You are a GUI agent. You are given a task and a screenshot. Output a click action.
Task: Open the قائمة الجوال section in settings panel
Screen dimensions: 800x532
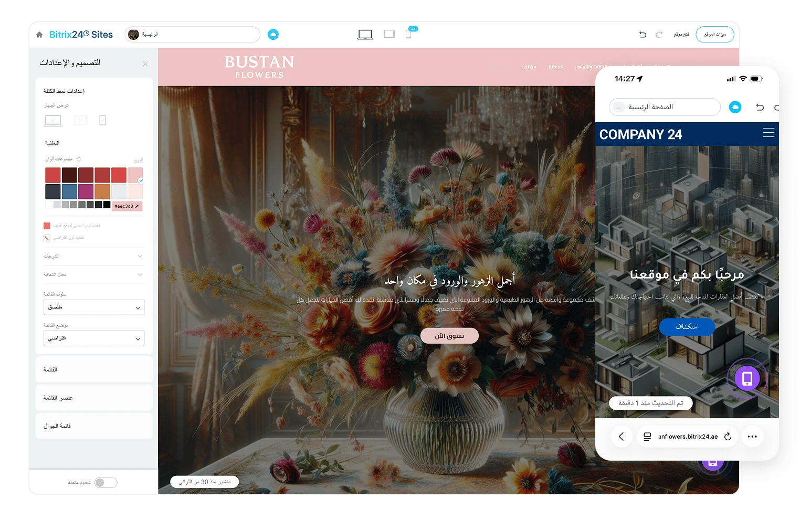coord(94,426)
